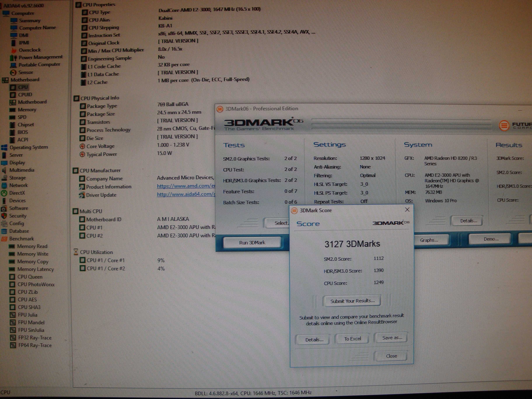Open FPU SinJulia benchmark icon
Viewport: 532px width, 399px height.
pyautogui.click(x=13, y=330)
